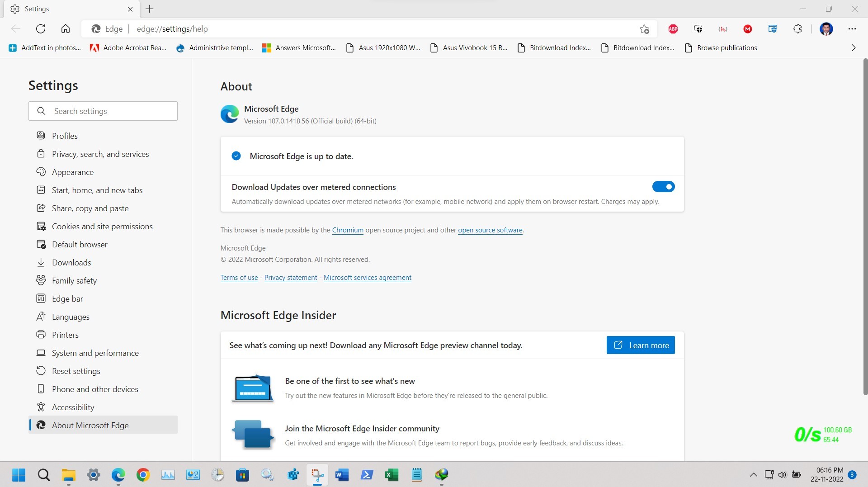This screenshot has width=868, height=487.
Task: Select About Microsoft Edge in sidebar
Action: click(x=90, y=425)
